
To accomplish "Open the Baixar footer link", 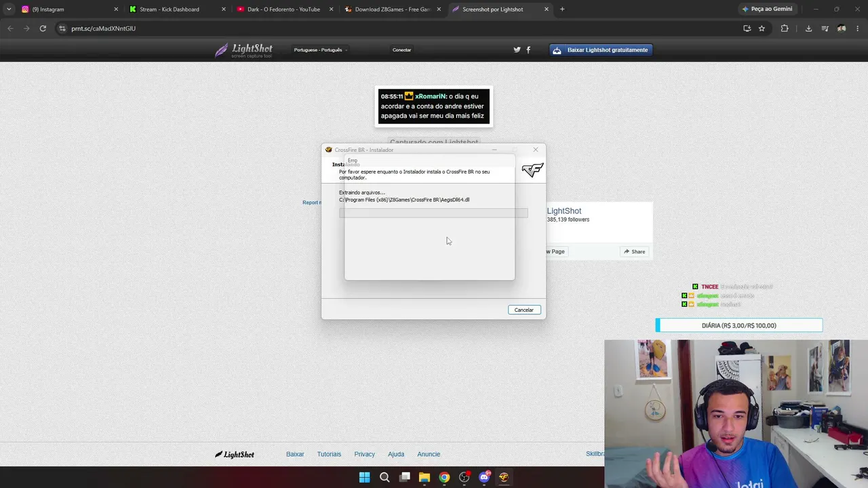I will (295, 454).
